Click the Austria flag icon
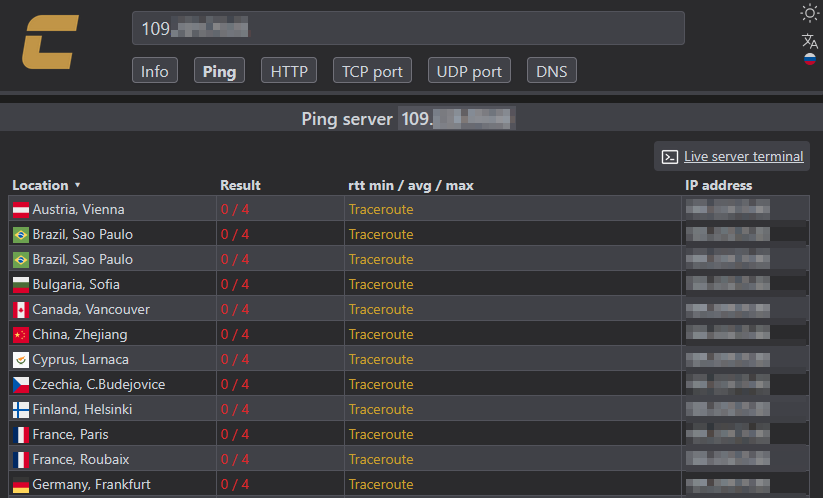823x498 pixels. tap(20, 210)
